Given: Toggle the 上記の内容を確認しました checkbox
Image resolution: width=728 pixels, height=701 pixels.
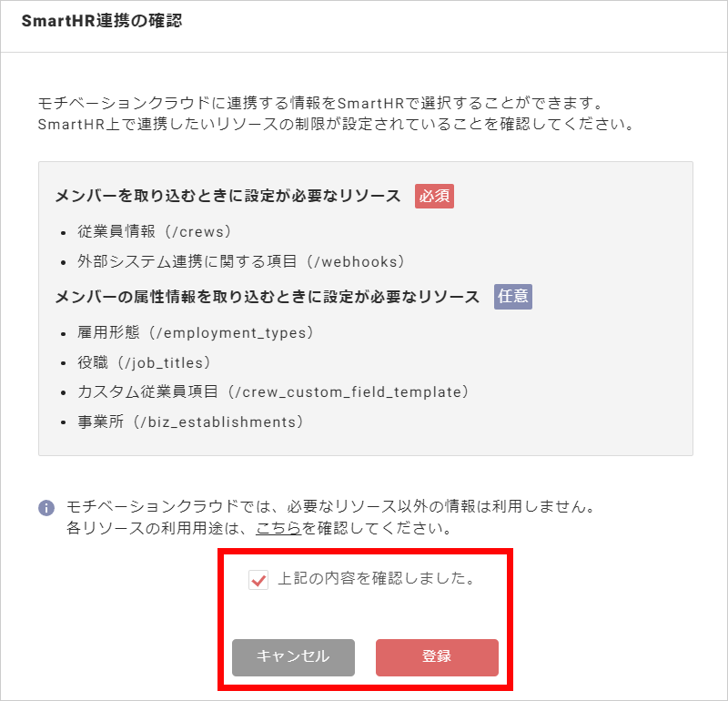Looking at the screenshot, I should (258, 580).
